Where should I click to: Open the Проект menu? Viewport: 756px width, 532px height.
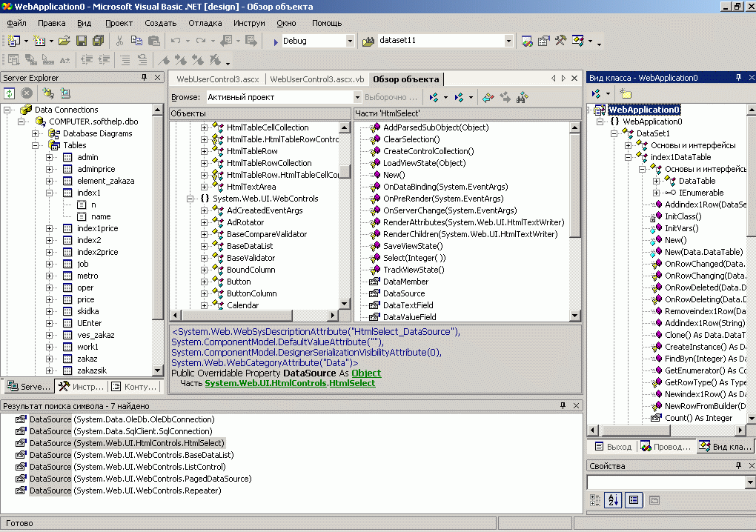119,23
